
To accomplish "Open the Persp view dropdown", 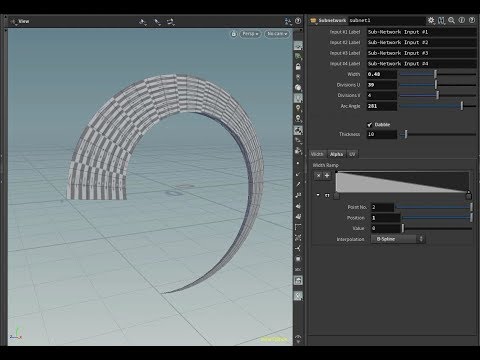I will tap(250, 34).
